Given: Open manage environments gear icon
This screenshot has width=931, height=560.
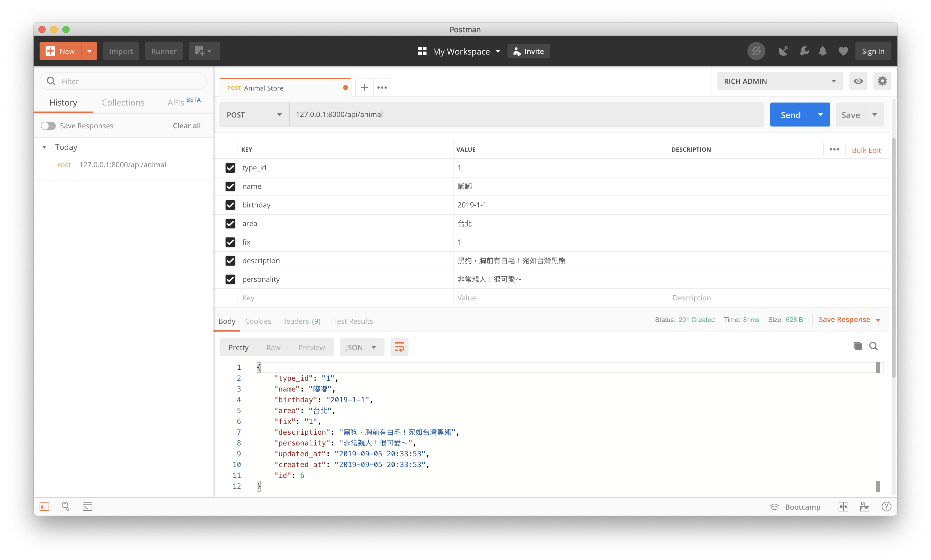Looking at the screenshot, I should (882, 81).
